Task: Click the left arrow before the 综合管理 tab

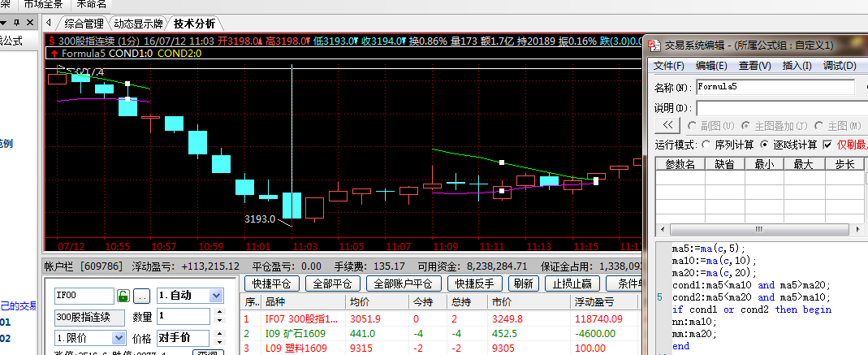Action: tap(50, 23)
